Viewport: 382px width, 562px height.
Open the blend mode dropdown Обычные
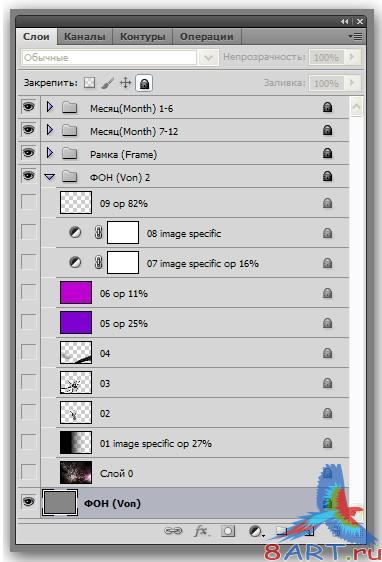click(120, 57)
